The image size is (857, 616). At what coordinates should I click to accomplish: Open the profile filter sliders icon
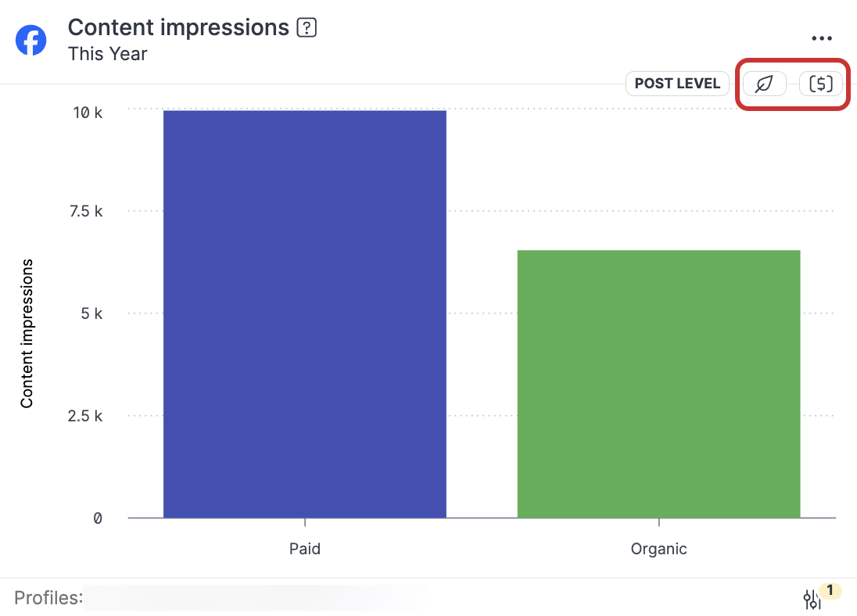(812, 599)
